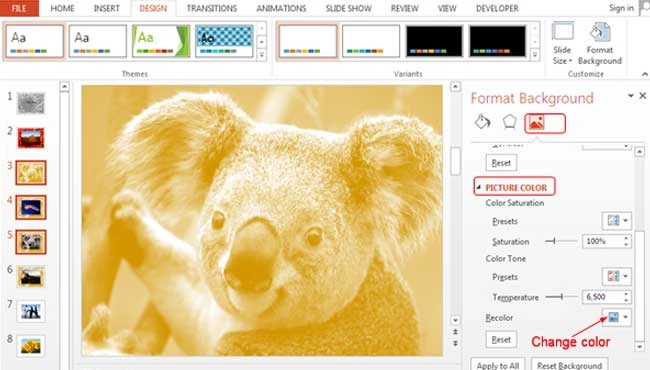650x370 pixels.
Task: Click slide editor scroll down arrow
Action: point(455,320)
